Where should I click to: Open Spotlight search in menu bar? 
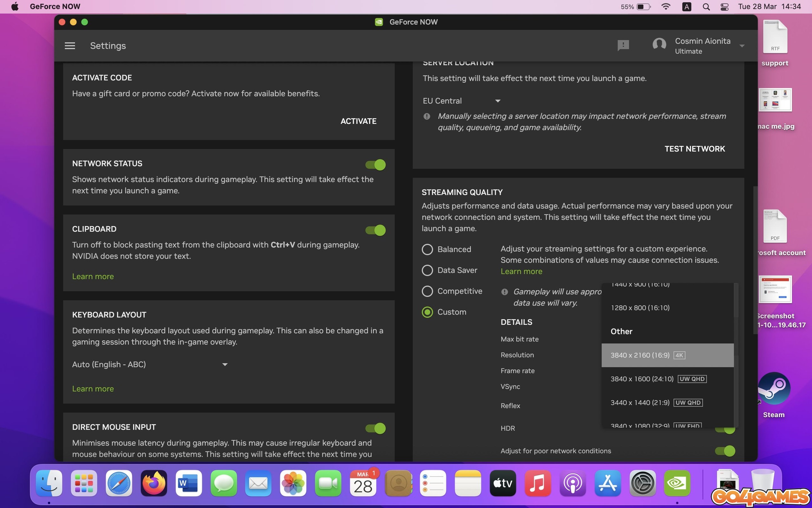(706, 7)
